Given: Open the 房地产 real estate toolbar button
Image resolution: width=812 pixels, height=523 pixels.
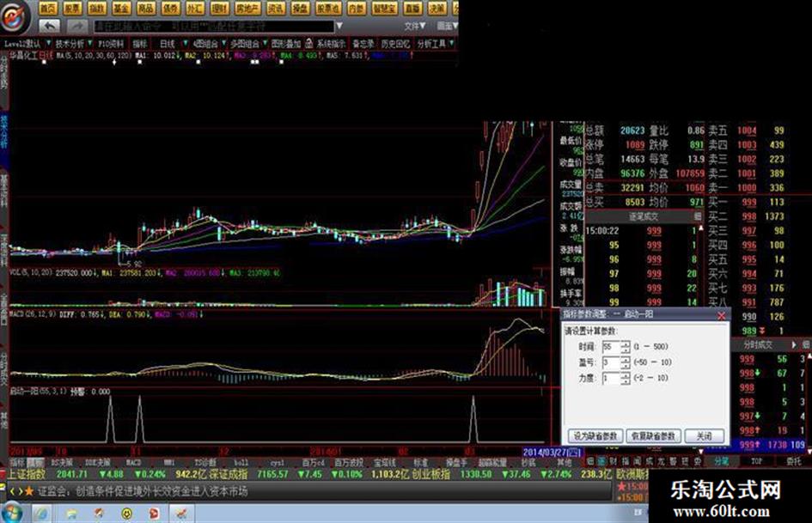Looking at the screenshot, I should tap(247, 8).
